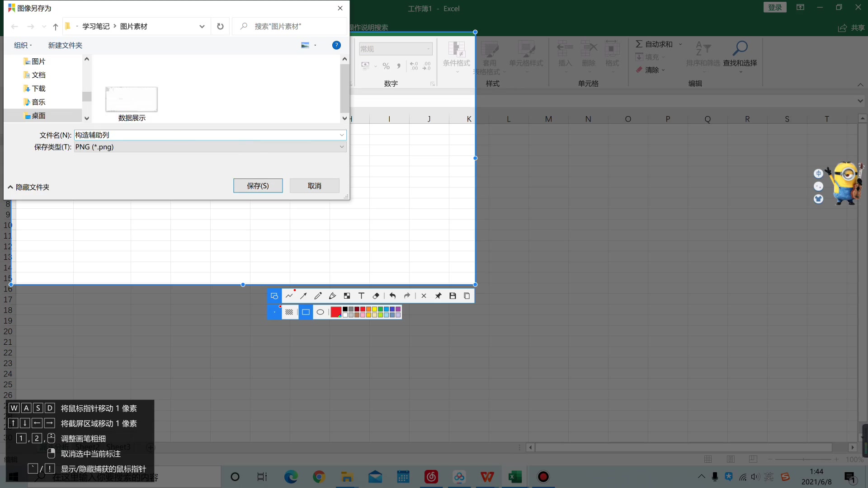This screenshot has width=868, height=488.
Task: Open File Explorer from the taskbar
Action: (347, 477)
